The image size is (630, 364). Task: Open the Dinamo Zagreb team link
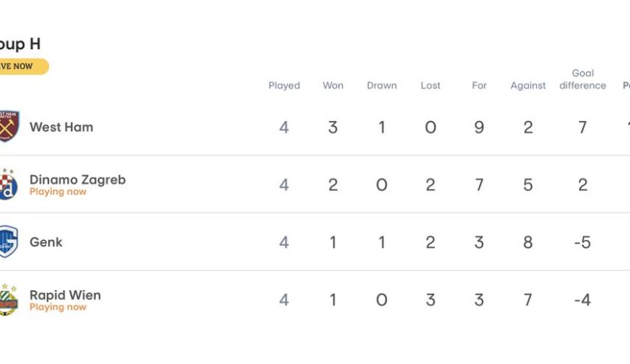point(77,180)
